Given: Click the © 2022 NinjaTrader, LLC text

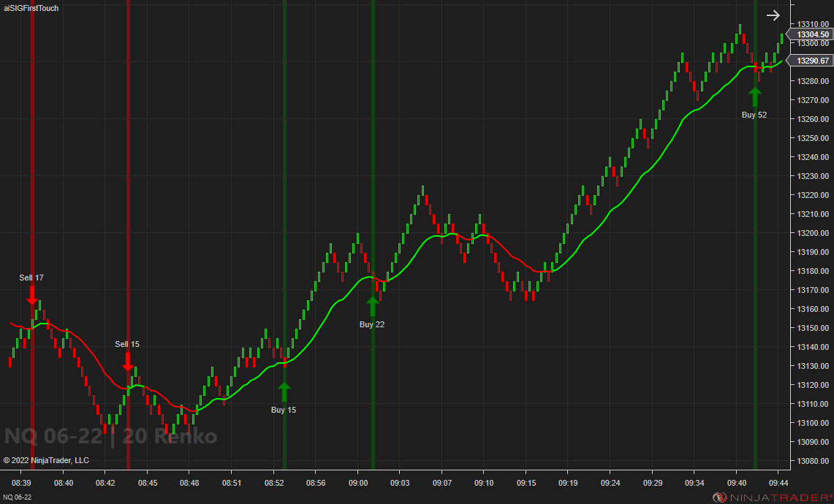Looking at the screenshot, I should 46,460.
